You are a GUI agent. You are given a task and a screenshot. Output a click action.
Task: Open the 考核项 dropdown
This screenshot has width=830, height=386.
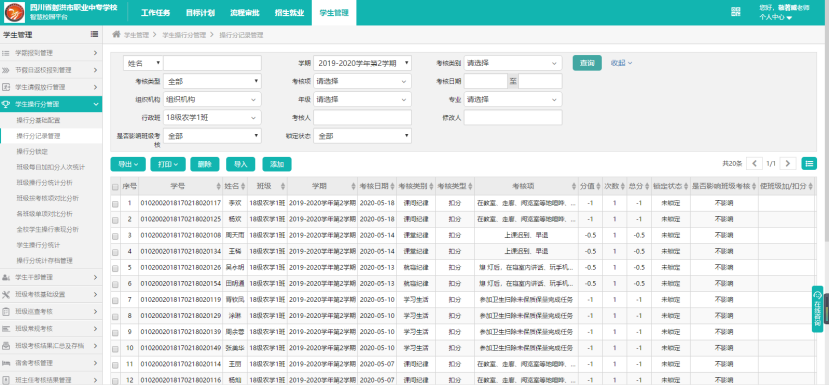point(362,82)
